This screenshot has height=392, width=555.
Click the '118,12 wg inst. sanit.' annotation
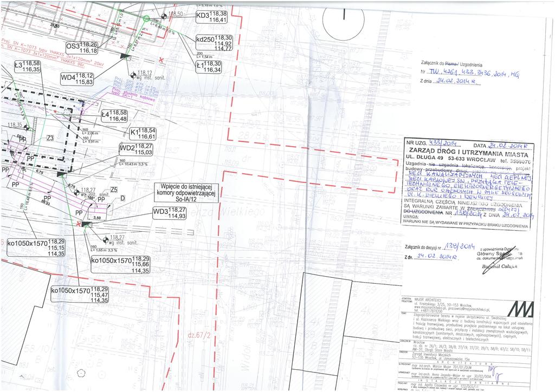[152, 75]
